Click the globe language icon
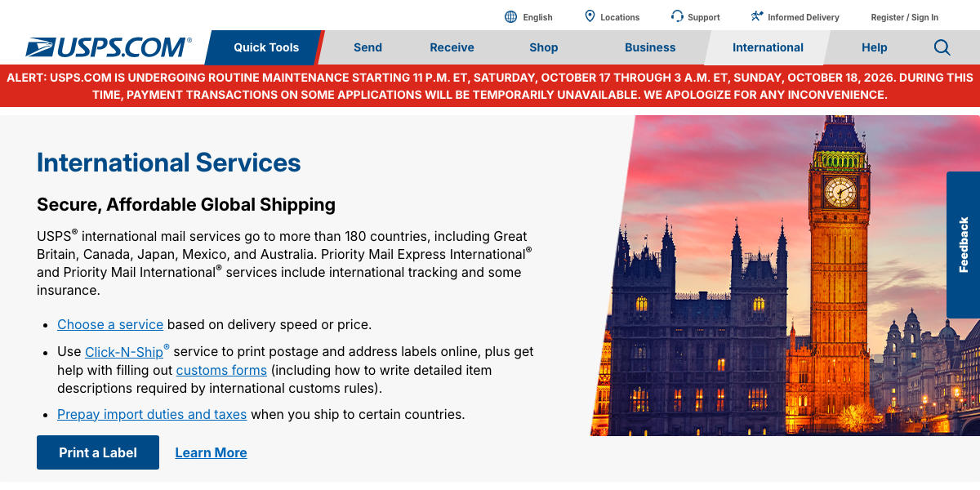Viewport: 980px width, 490px height. pyautogui.click(x=511, y=17)
